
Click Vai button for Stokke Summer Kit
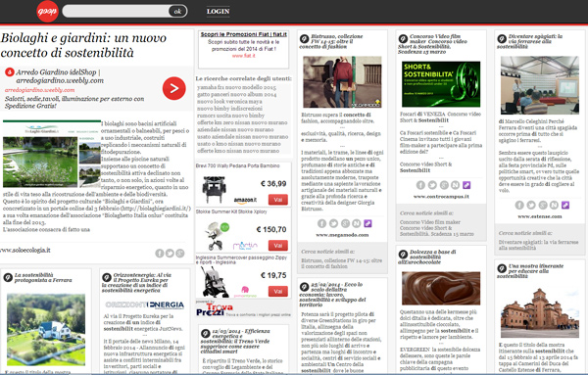pos(278,246)
